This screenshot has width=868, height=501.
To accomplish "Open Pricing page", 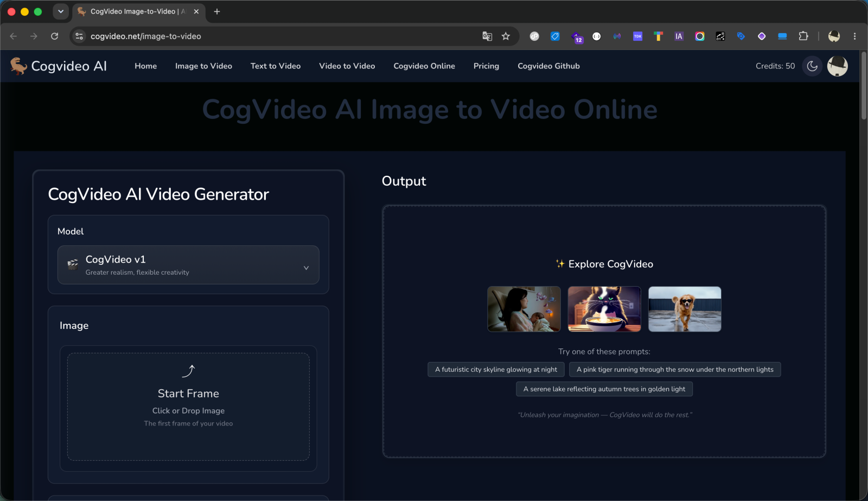I will (x=486, y=66).
